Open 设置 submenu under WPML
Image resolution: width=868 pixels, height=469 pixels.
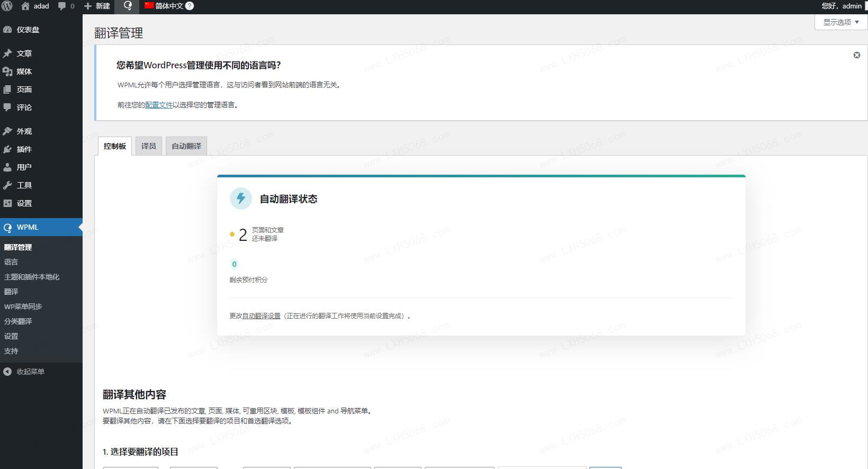tap(11, 336)
